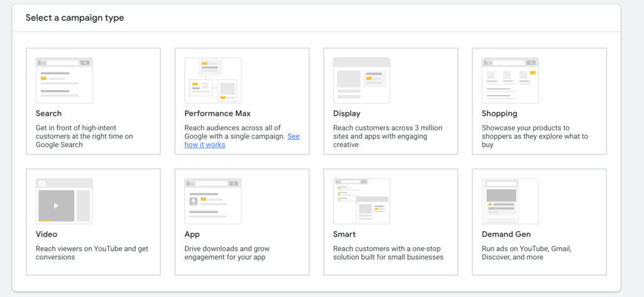Click 'Showcase your products to shoppers' description
Screen dimensions: 644x297
[535, 137]
